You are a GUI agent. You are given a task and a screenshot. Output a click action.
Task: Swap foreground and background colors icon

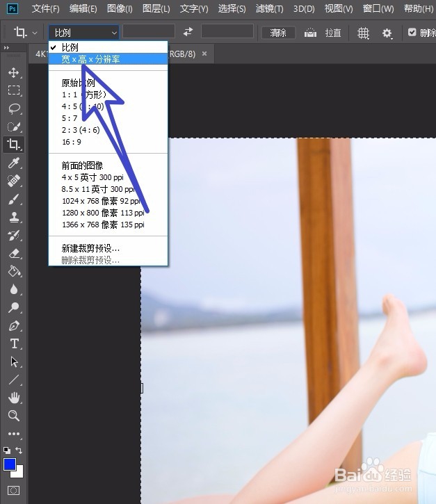coord(19,450)
